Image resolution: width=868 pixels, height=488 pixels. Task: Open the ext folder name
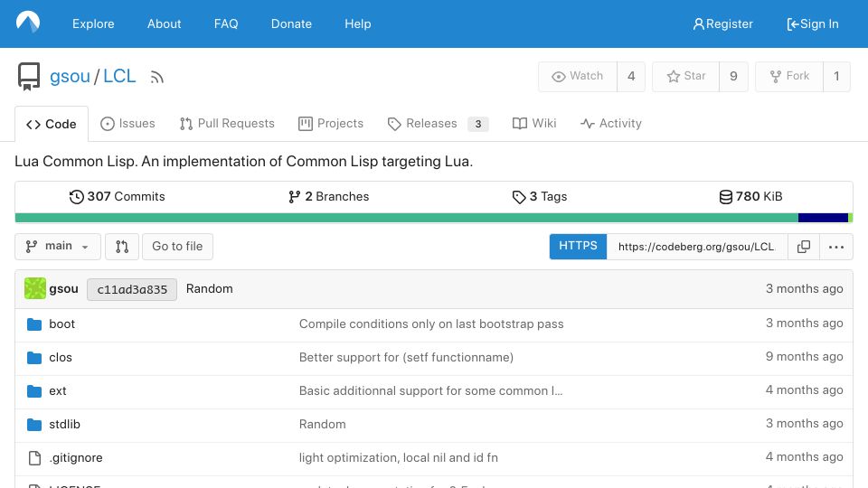(58, 391)
